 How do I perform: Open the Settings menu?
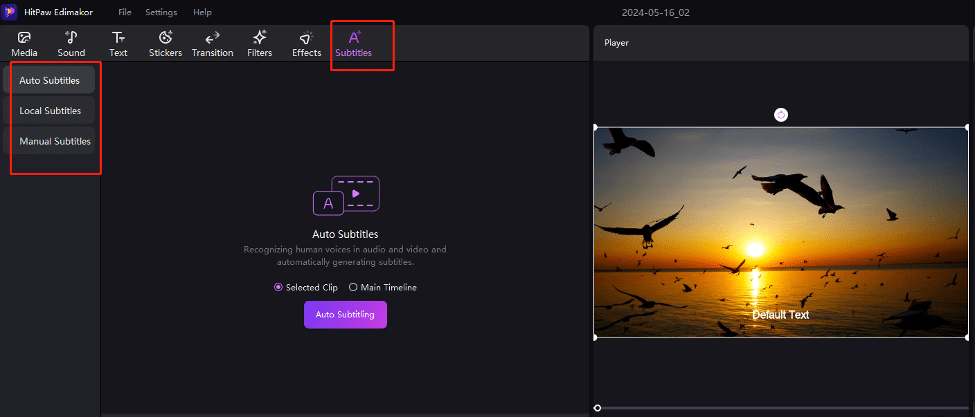[x=161, y=12]
